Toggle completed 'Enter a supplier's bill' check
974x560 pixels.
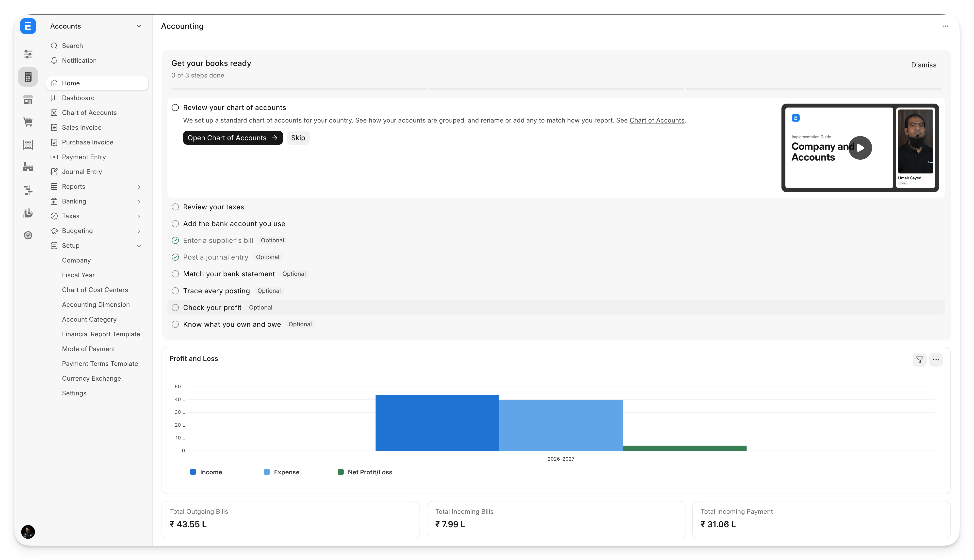[x=175, y=240]
